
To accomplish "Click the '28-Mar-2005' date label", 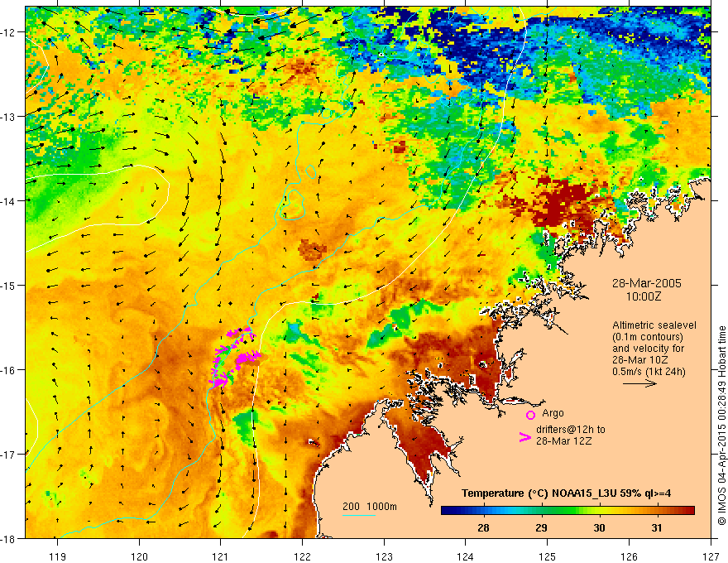I will coord(647,283).
